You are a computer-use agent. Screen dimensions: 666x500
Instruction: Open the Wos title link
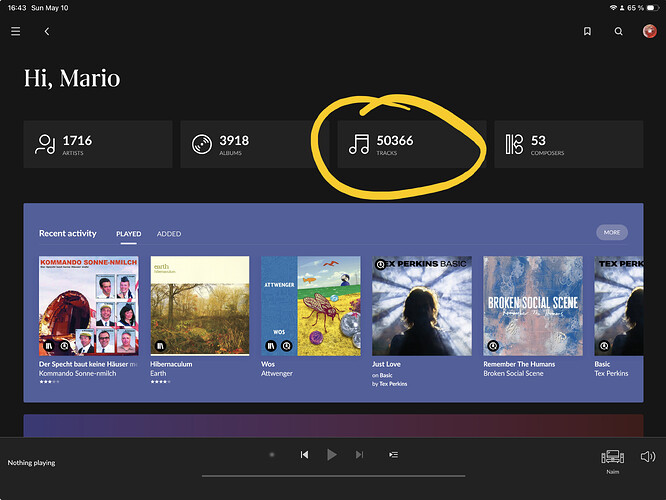(x=268, y=364)
